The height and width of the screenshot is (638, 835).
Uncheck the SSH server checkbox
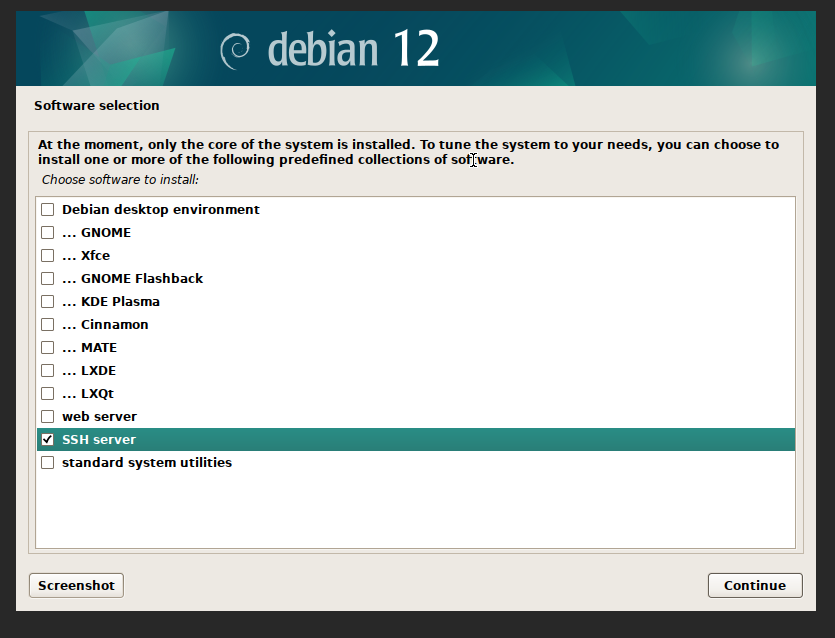coord(47,440)
